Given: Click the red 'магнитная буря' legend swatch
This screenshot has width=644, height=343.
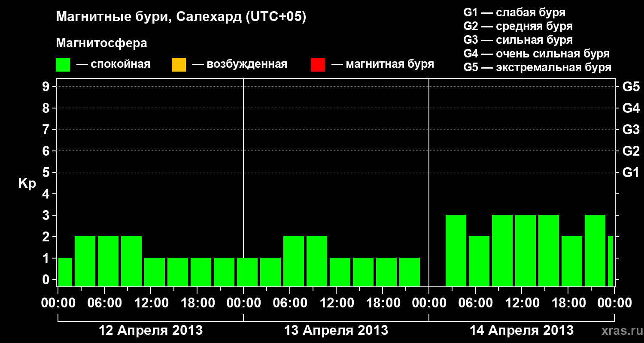Looking at the screenshot, I should pos(318,65).
